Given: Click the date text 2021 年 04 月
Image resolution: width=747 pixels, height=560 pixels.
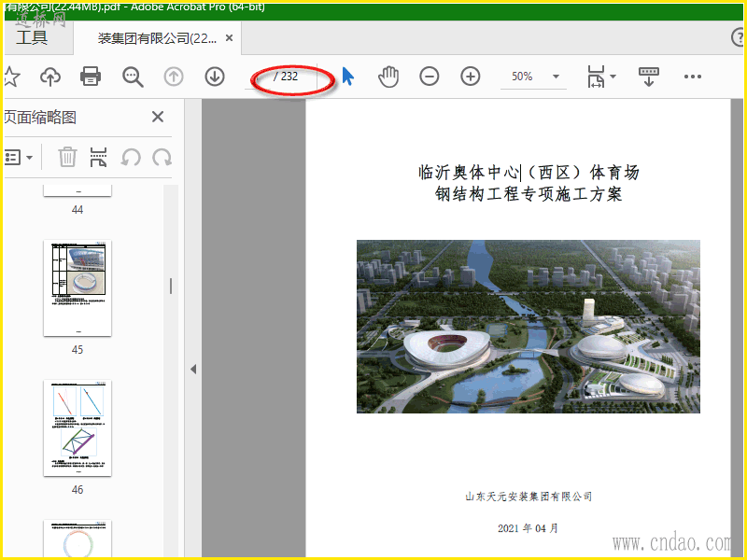Looking at the screenshot, I should (528, 528).
